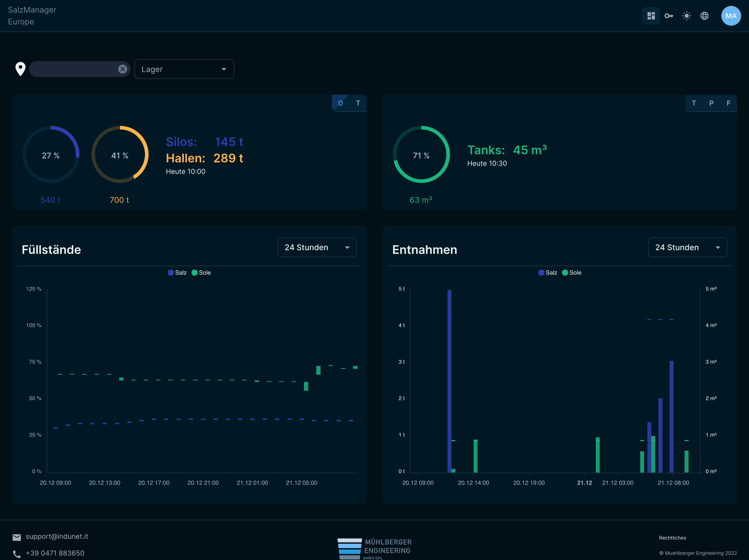Open the support@indunet.it email link

click(x=57, y=537)
